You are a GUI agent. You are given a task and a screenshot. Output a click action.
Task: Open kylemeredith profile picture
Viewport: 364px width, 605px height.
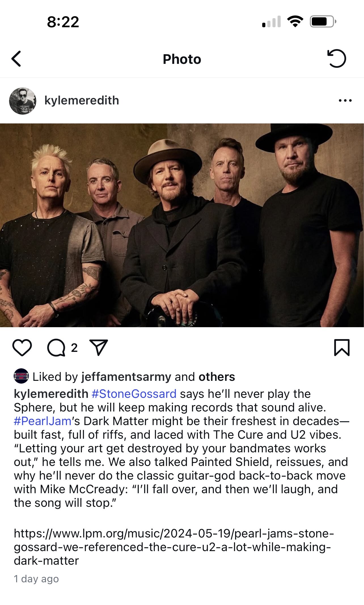click(23, 101)
